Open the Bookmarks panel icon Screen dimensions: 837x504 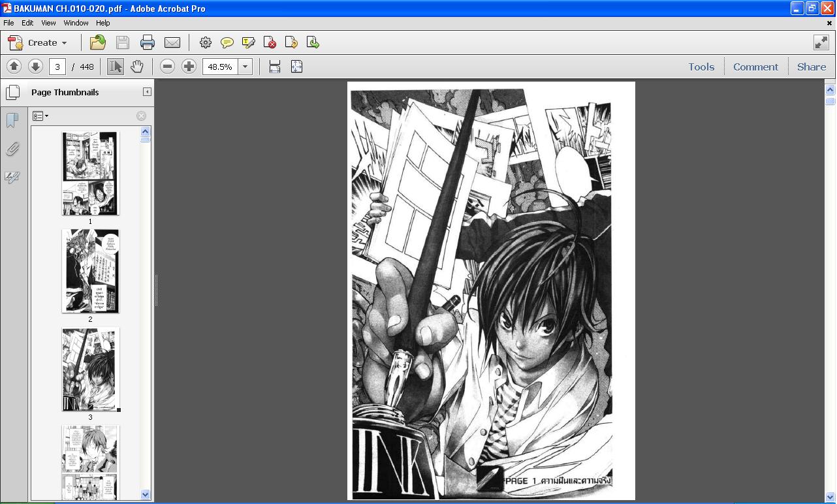(12, 121)
